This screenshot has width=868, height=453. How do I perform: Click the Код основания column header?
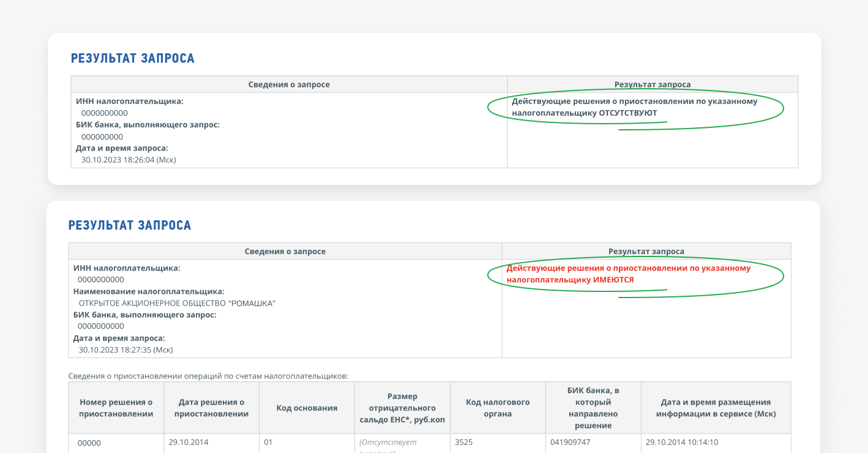tap(307, 408)
